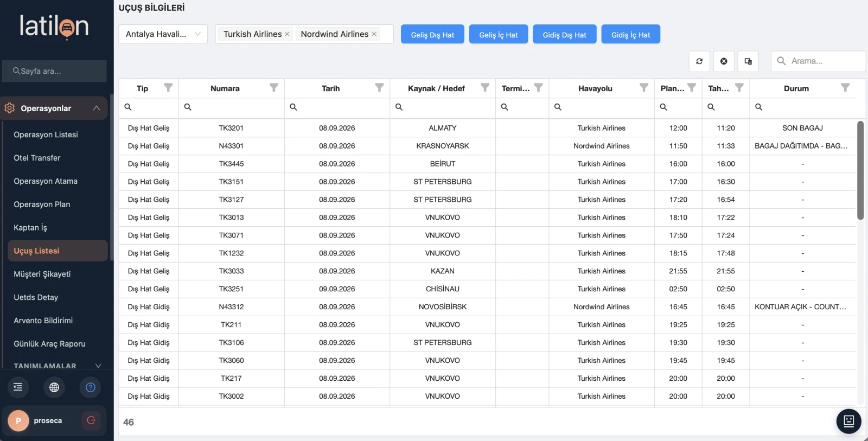The image size is (868, 441).
Task: Clear filters with the circled X icon
Action: coord(724,61)
